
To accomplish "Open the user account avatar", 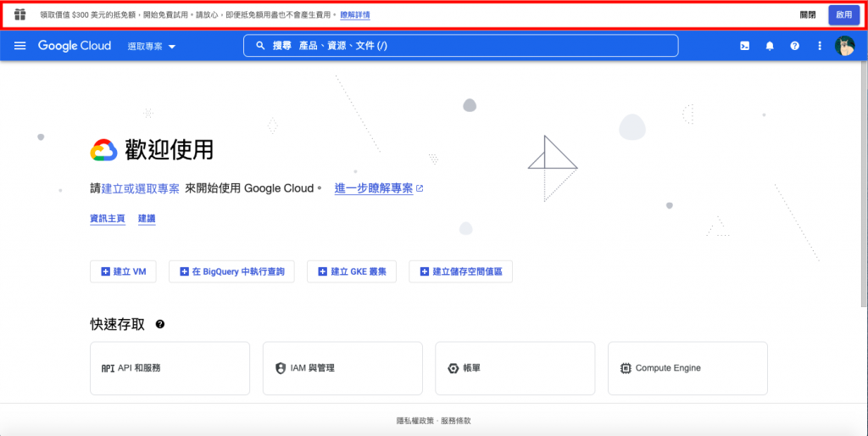I will click(x=845, y=46).
